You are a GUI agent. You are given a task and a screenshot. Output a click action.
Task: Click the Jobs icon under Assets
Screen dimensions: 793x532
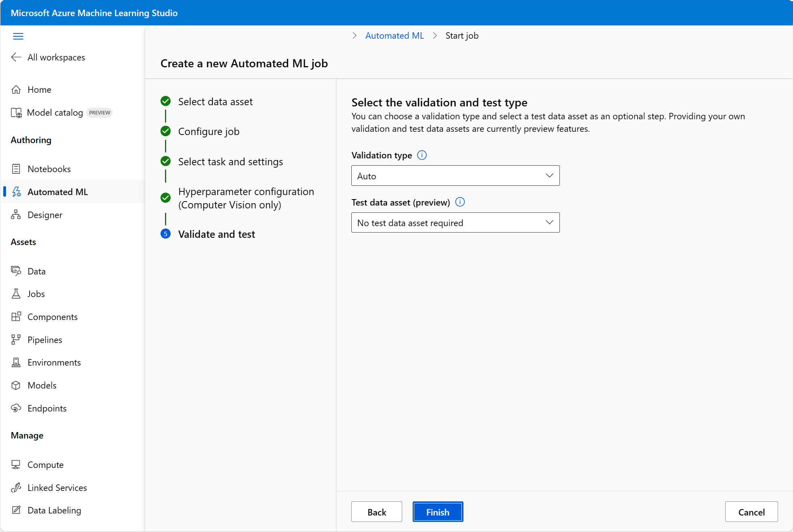click(16, 293)
